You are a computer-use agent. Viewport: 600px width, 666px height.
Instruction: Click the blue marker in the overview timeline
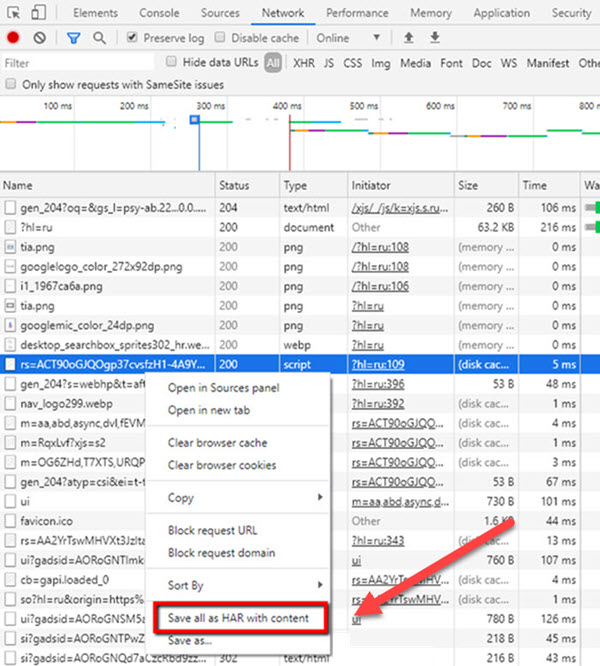click(x=194, y=120)
